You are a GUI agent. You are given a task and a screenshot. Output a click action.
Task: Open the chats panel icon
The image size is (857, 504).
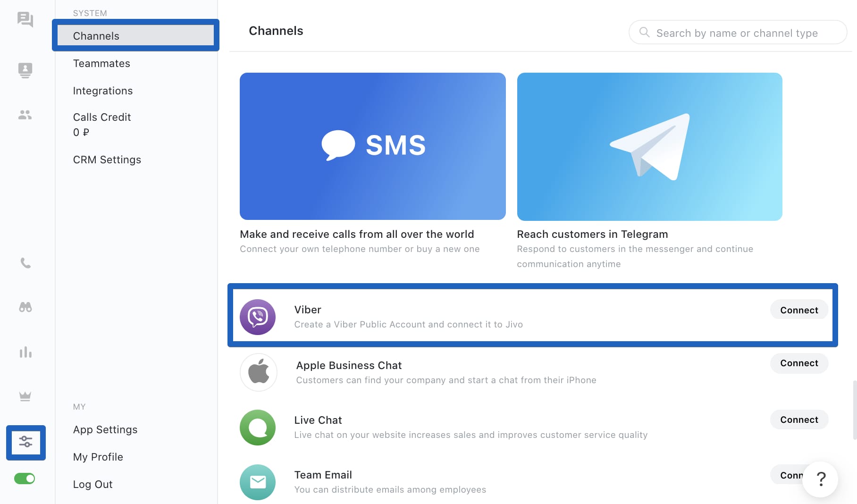26,20
